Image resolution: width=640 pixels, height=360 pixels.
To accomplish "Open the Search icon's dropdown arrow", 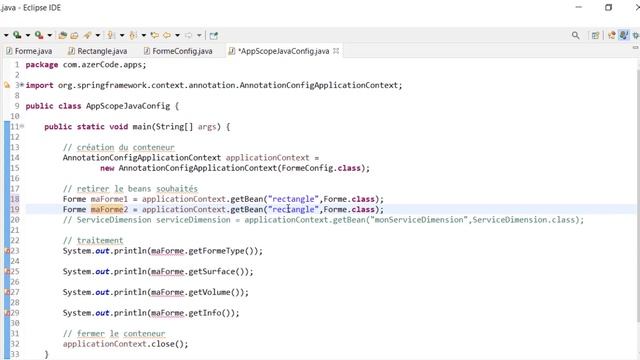I will point(98,36).
